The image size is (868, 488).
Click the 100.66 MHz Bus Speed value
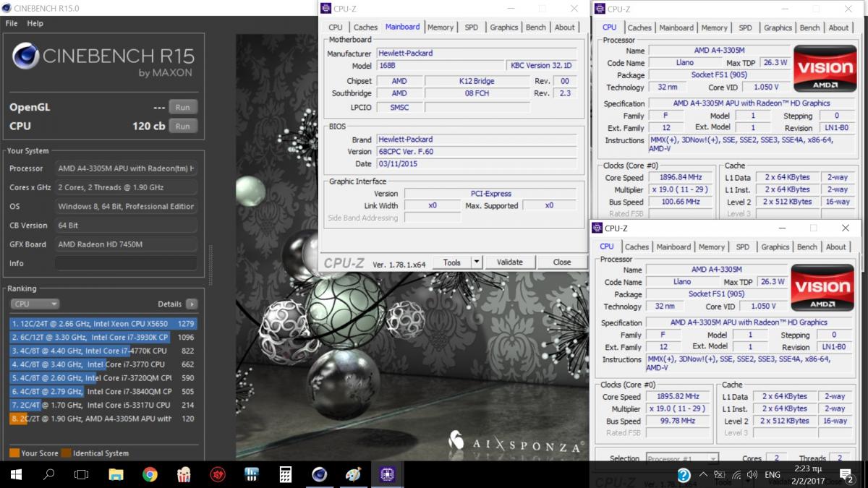point(681,202)
